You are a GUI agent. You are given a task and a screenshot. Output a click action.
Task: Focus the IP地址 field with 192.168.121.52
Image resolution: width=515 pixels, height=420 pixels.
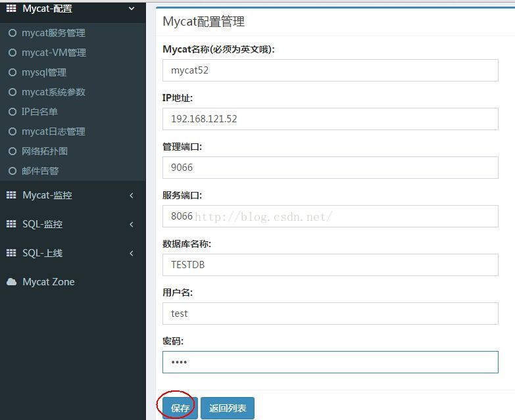[x=330, y=119]
